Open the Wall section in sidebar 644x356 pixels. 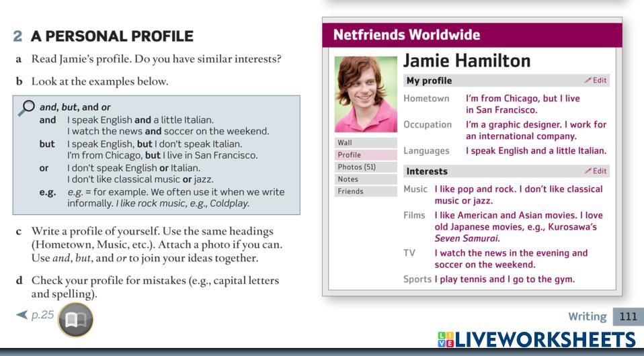(x=344, y=142)
